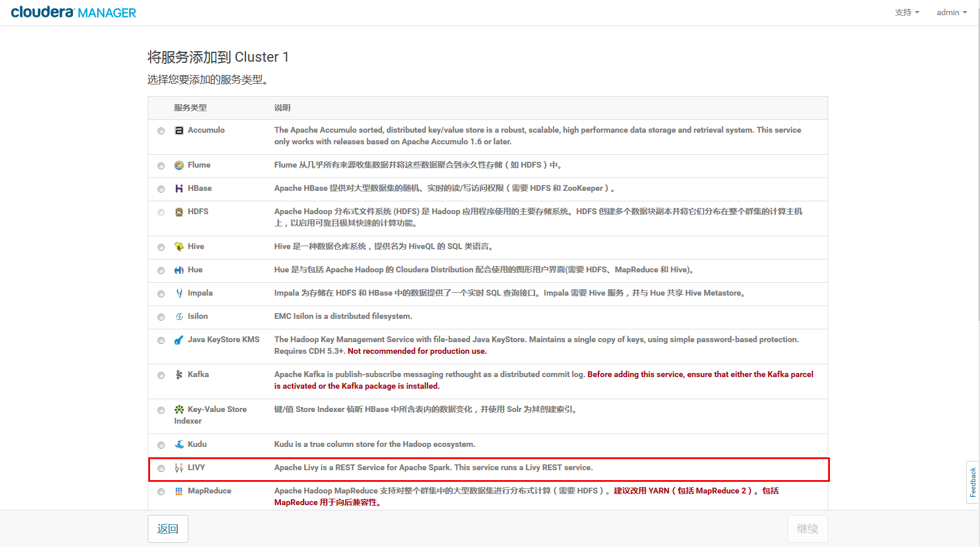Click the Flume service icon
This screenshot has width=980, height=547.
point(179,165)
